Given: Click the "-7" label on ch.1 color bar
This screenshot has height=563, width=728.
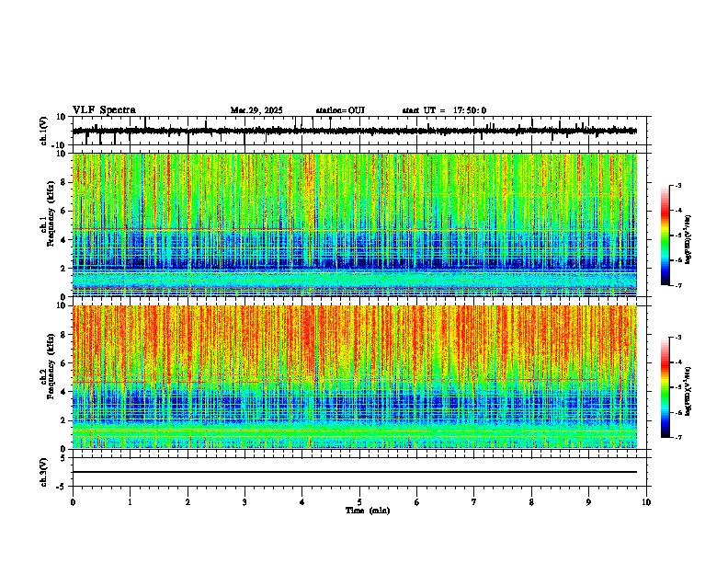Looking at the screenshot, I should pos(677,285).
